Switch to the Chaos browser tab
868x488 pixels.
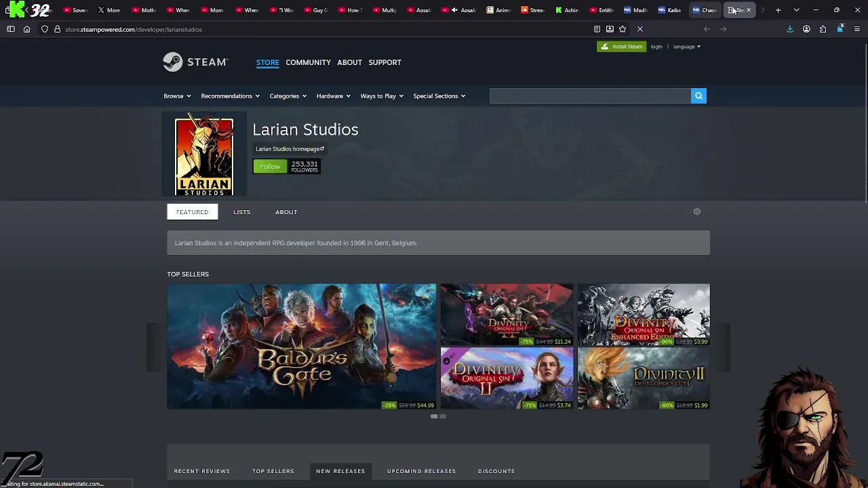click(705, 10)
